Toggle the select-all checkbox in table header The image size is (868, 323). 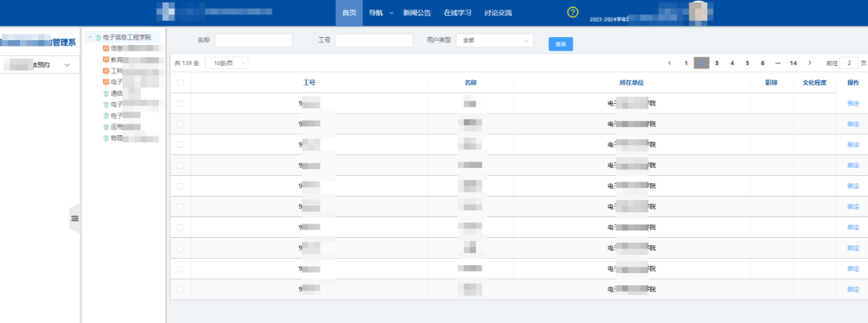[180, 83]
